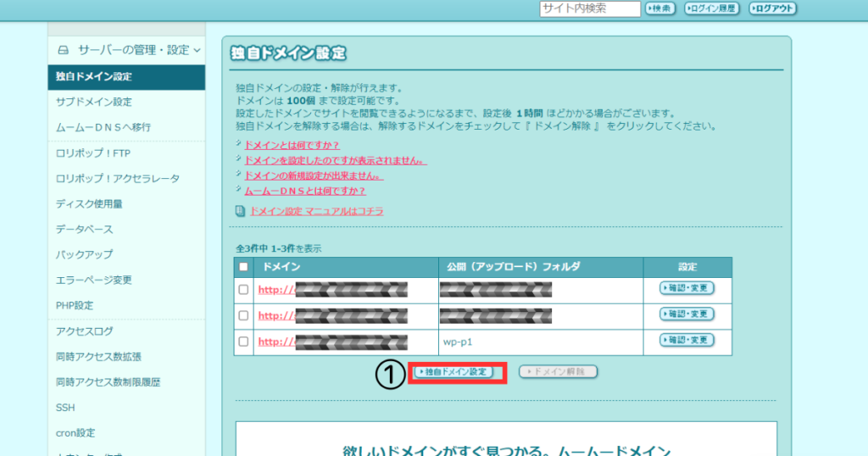Open ログイン履歴 from the top bar

tap(712, 8)
